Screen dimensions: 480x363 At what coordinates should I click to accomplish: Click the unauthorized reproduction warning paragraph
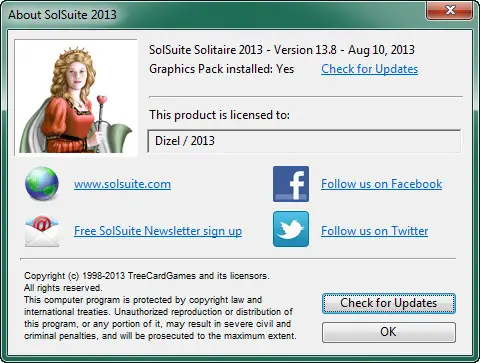click(160, 318)
